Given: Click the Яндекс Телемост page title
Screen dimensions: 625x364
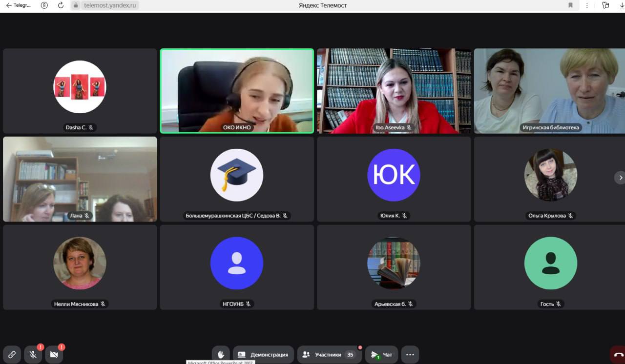Looking at the screenshot, I should 323,5.
